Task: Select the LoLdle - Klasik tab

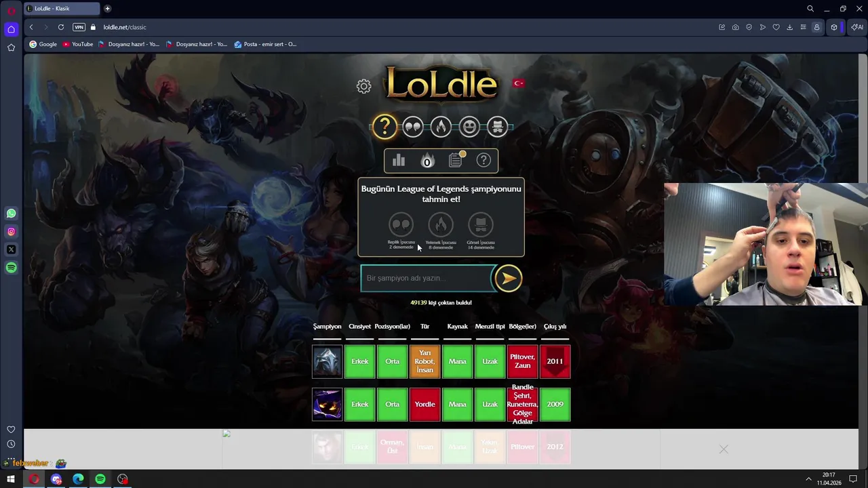Action: coord(61,9)
